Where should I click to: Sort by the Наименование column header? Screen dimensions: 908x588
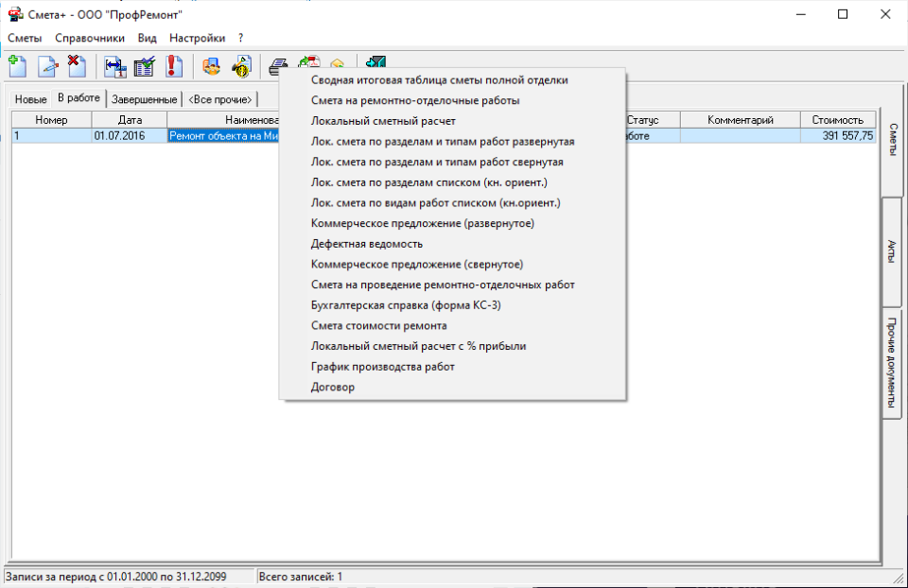223,120
